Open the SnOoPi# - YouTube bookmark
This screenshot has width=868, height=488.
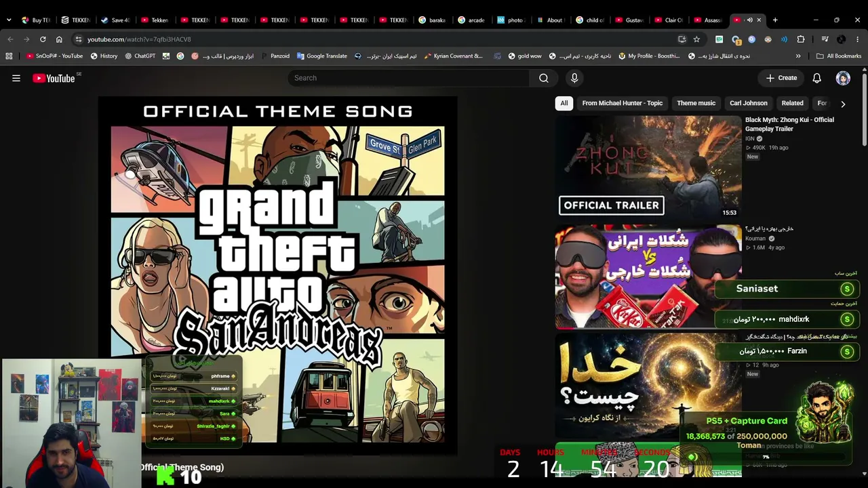(54, 56)
